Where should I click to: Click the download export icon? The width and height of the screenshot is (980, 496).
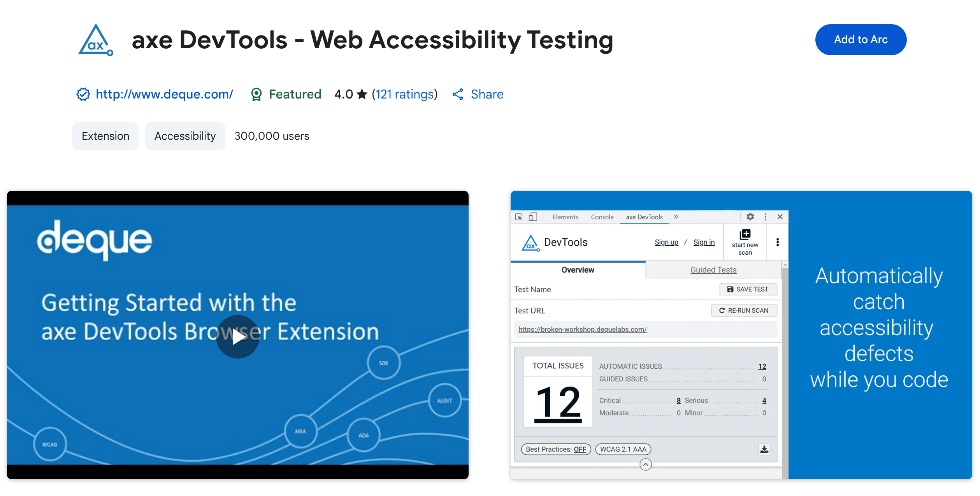(764, 449)
